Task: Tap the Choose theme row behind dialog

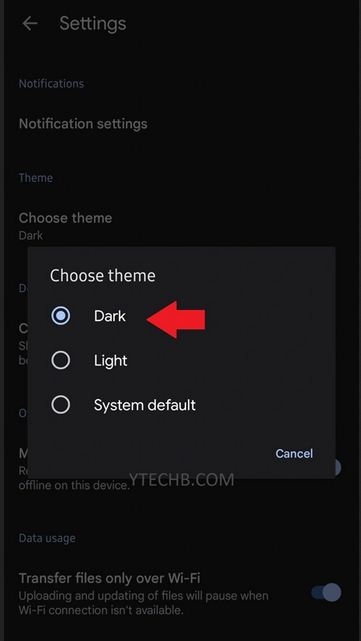Action: tap(65, 225)
